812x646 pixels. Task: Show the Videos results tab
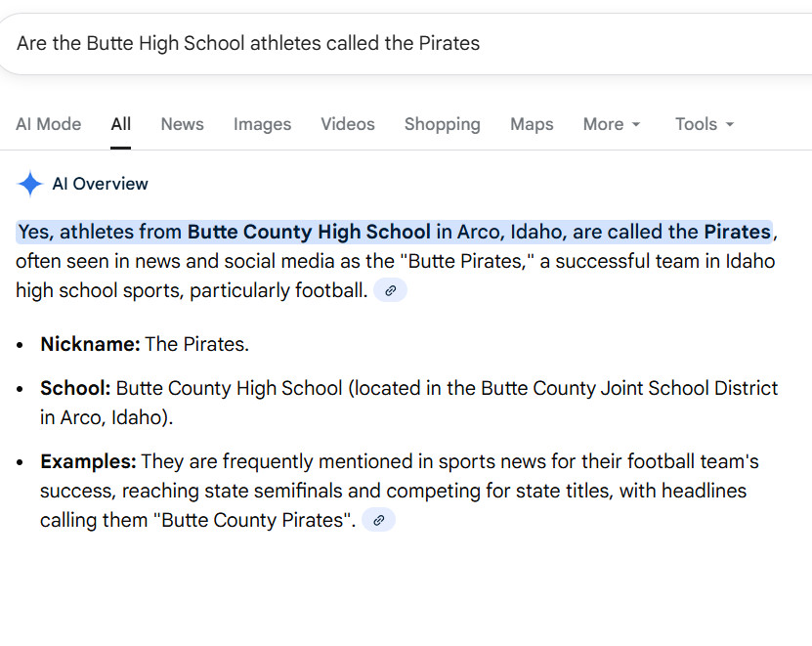click(347, 124)
